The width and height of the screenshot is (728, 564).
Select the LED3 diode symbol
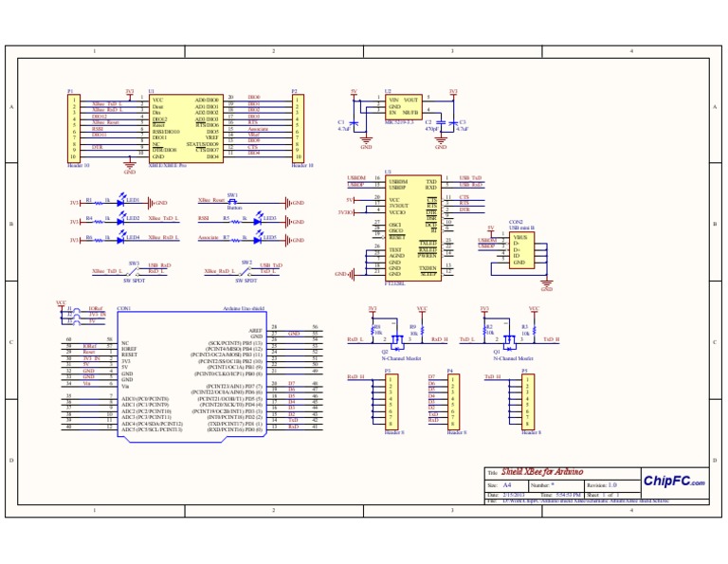(258, 221)
